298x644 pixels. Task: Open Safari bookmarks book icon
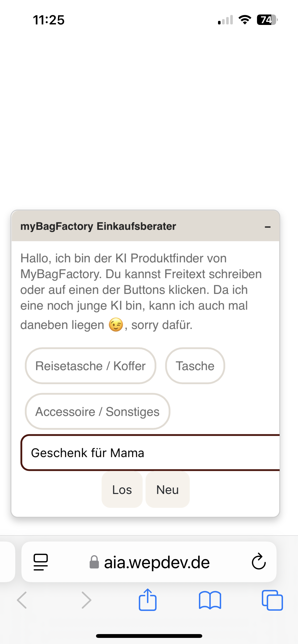[210, 600]
